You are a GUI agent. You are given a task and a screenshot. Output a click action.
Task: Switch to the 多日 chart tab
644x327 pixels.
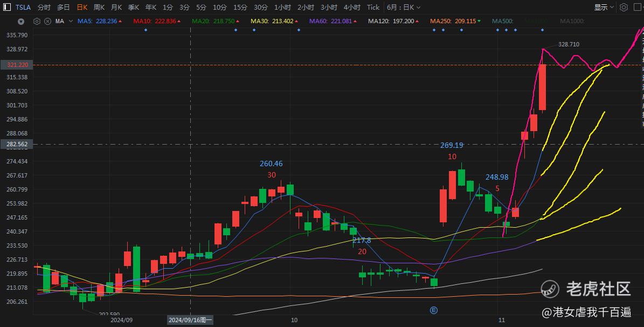[63, 8]
